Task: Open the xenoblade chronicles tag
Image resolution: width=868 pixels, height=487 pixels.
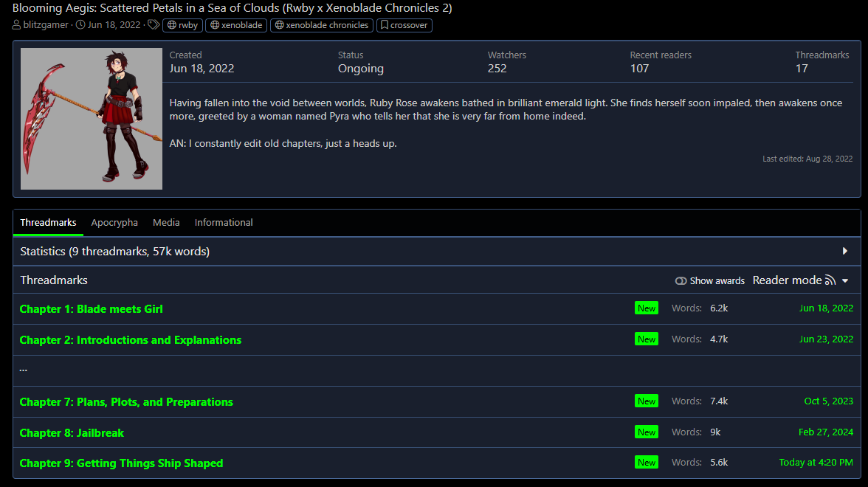Action: click(322, 25)
